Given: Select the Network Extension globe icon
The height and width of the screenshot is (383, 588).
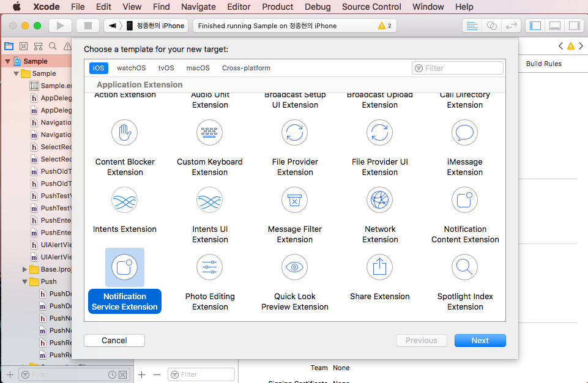Looking at the screenshot, I should 379,200.
